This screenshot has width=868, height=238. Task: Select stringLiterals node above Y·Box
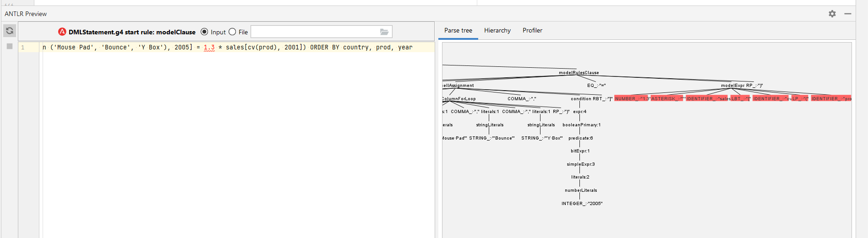[541, 125]
